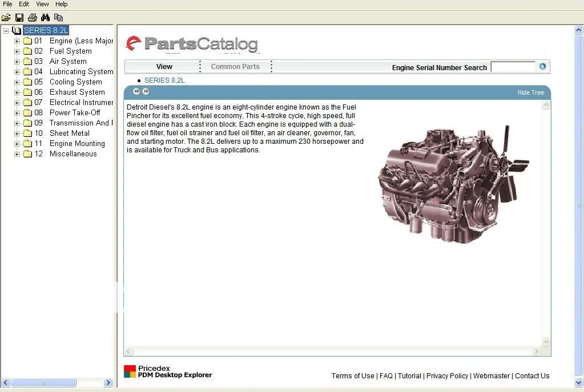Viewport: 584px width, 392px height.
Task: Select the 11 Engine Mounting tree row
Action: pos(69,143)
